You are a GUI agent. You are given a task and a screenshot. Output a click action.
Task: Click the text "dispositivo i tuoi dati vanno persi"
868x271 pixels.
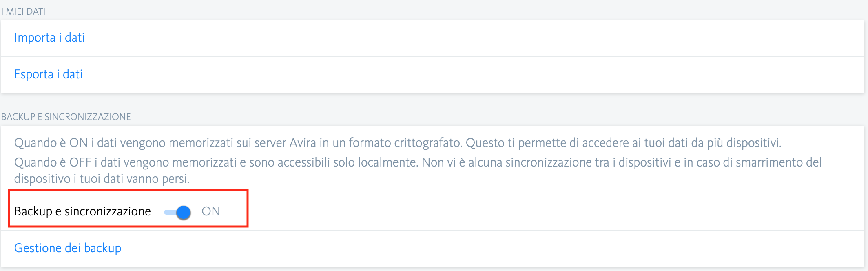coord(102,179)
